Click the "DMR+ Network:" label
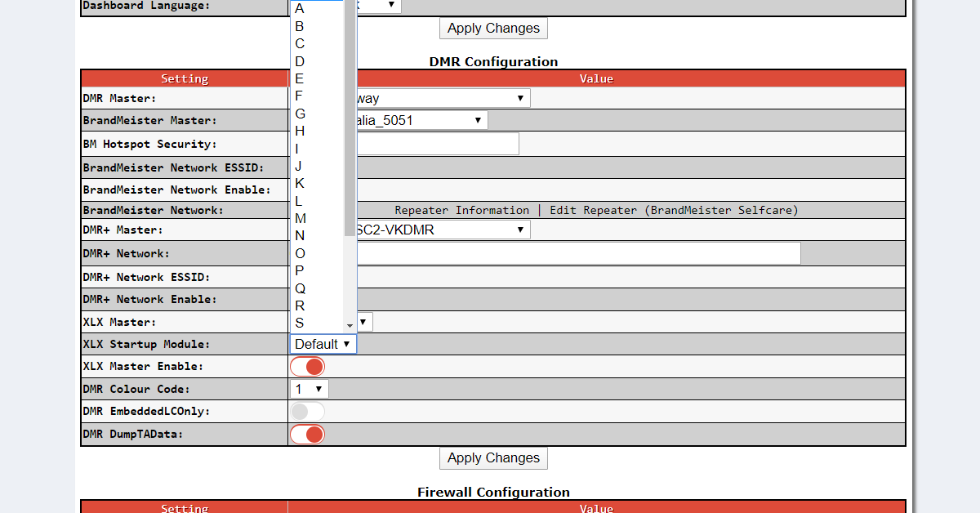The image size is (980, 513). [127, 253]
